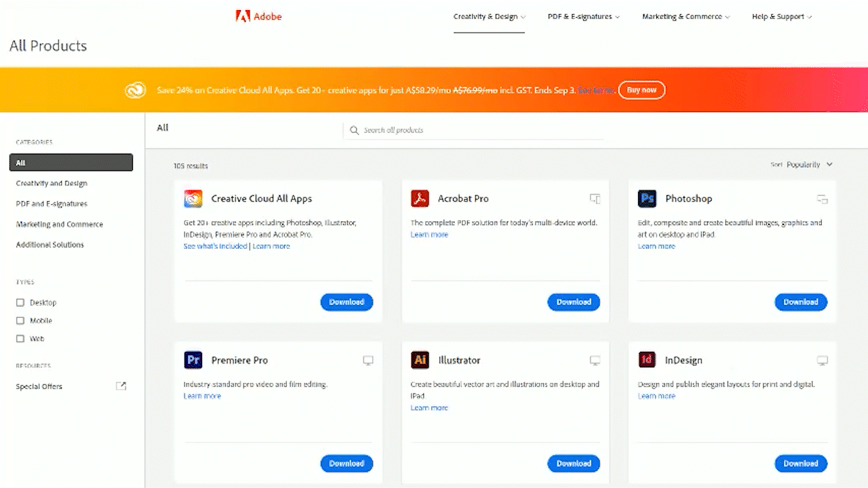Click the Adobe logo in header
Image resolution: width=868 pixels, height=488 pixels.
pos(258,16)
